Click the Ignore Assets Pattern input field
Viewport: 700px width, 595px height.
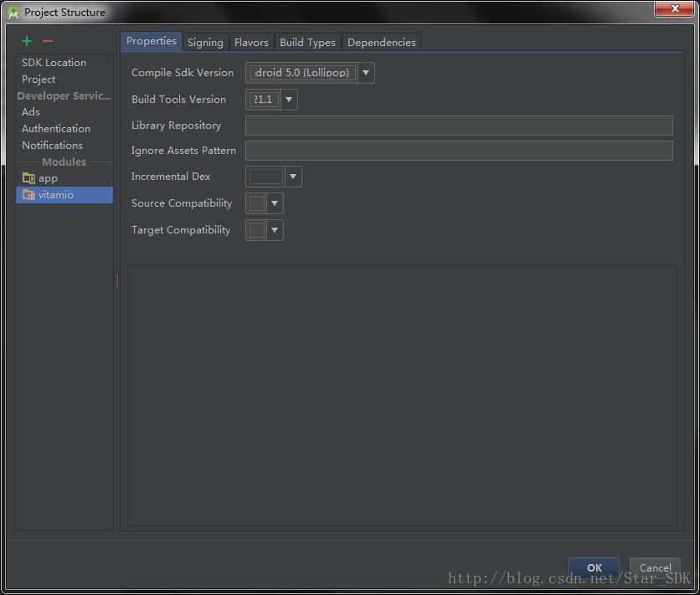point(459,151)
